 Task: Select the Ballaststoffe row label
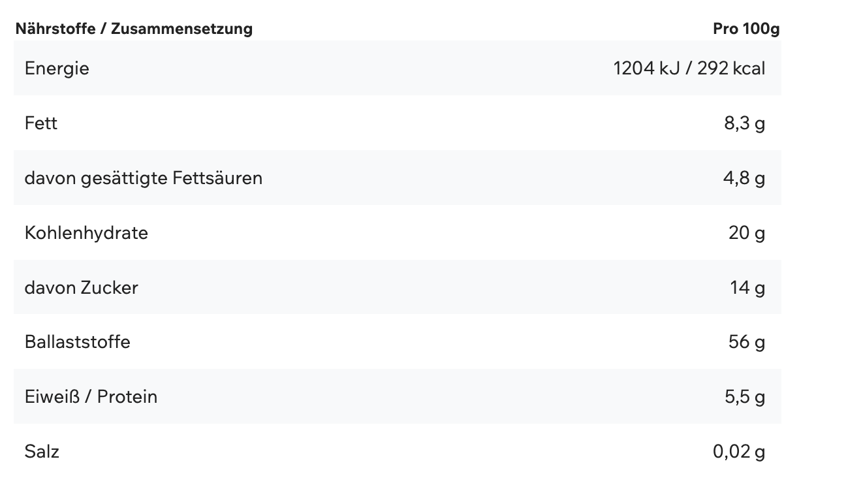point(77,342)
